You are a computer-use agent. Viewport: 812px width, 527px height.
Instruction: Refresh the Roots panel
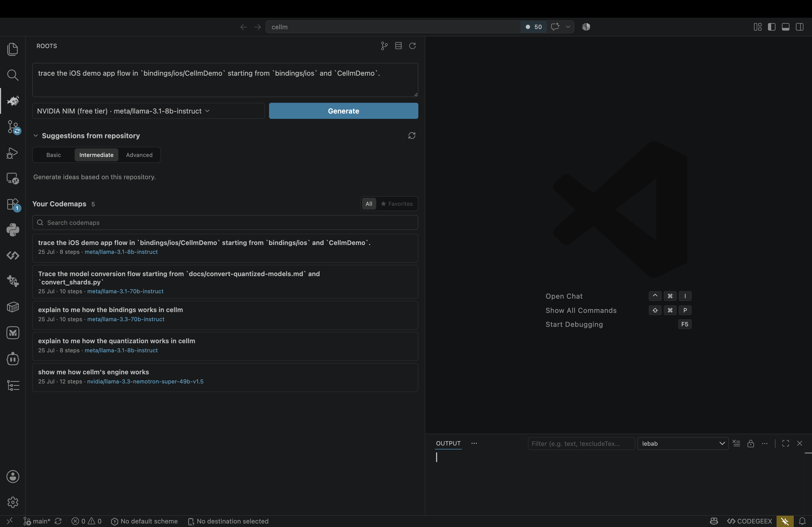pyautogui.click(x=412, y=46)
